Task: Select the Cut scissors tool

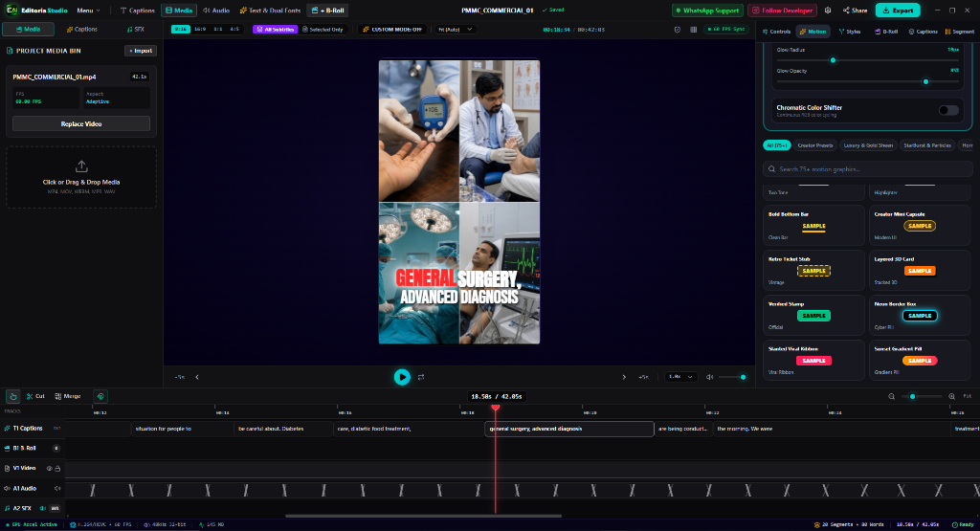Action: click(35, 396)
